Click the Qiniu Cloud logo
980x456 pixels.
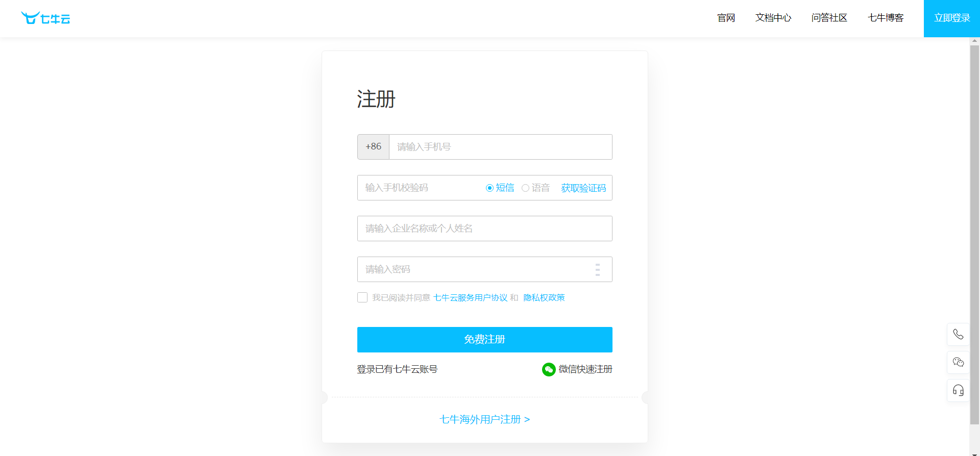[x=45, y=18]
